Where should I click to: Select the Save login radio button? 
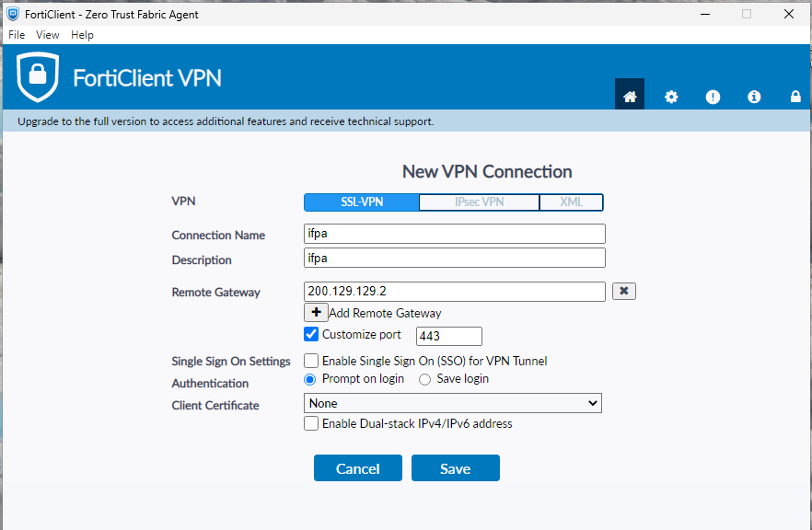tap(424, 379)
